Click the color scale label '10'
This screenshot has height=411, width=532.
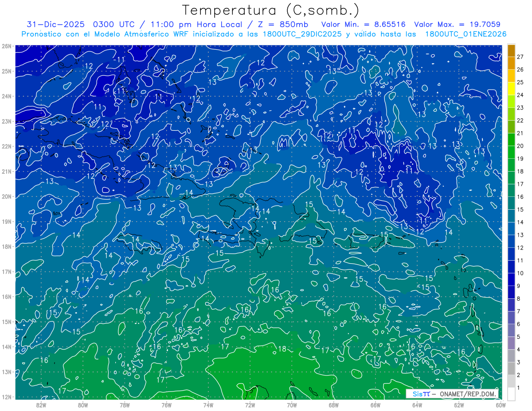pos(520,273)
